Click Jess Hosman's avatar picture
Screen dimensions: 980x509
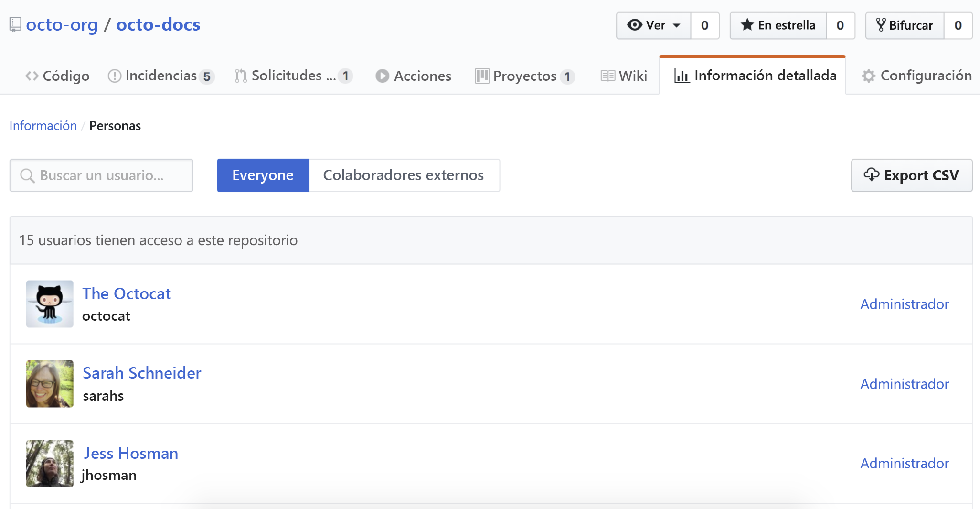pyautogui.click(x=49, y=463)
